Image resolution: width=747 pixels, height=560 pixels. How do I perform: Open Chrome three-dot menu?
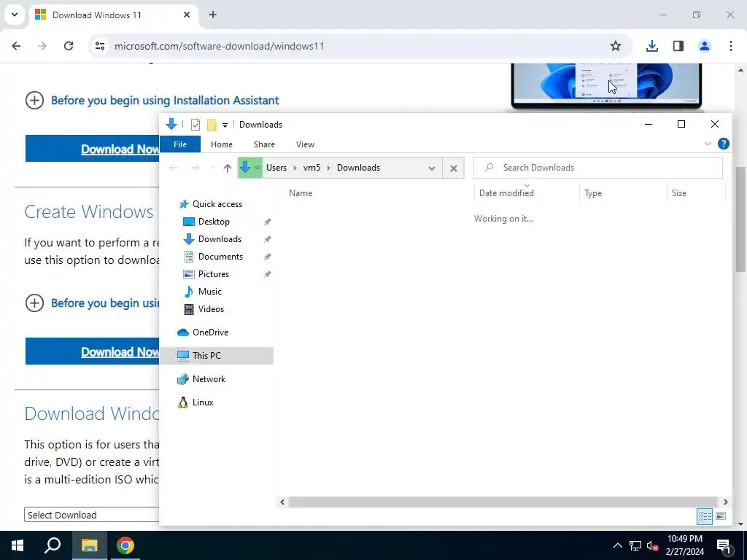(731, 46)
